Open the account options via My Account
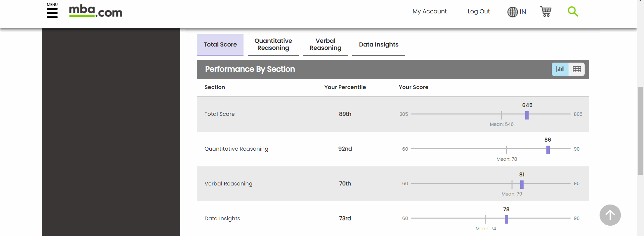The image size is (644, 236). click(x=430, y=11)
